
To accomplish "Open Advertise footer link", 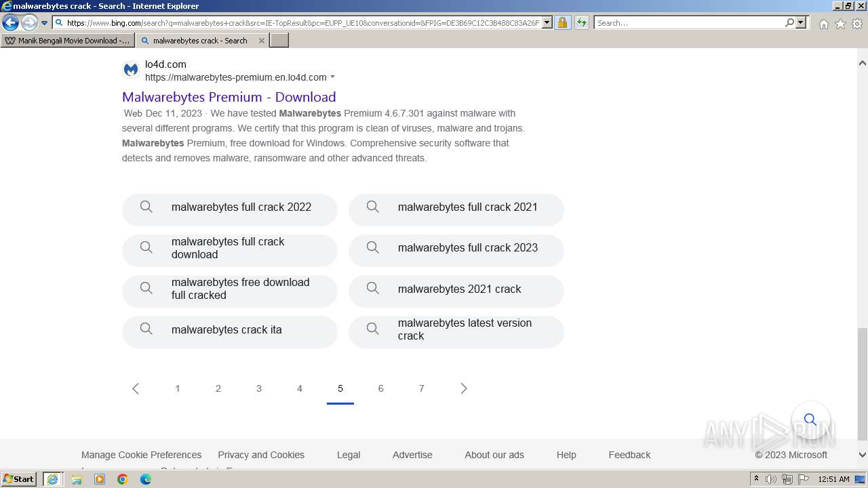I will tap(412, 455).
